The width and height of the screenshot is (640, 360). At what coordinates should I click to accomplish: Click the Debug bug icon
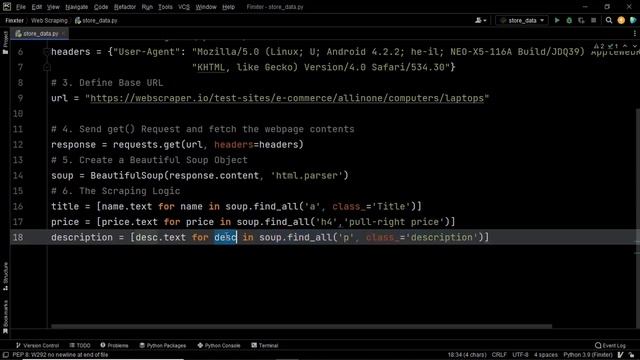(x=569, y=20)
